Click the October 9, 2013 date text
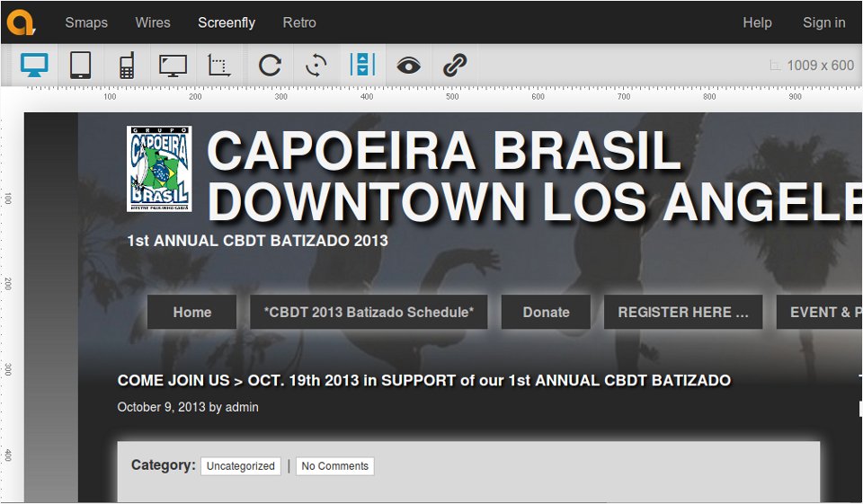Viewport: 863px width, 504px height. pyautogui.click(x=163, y=407)
